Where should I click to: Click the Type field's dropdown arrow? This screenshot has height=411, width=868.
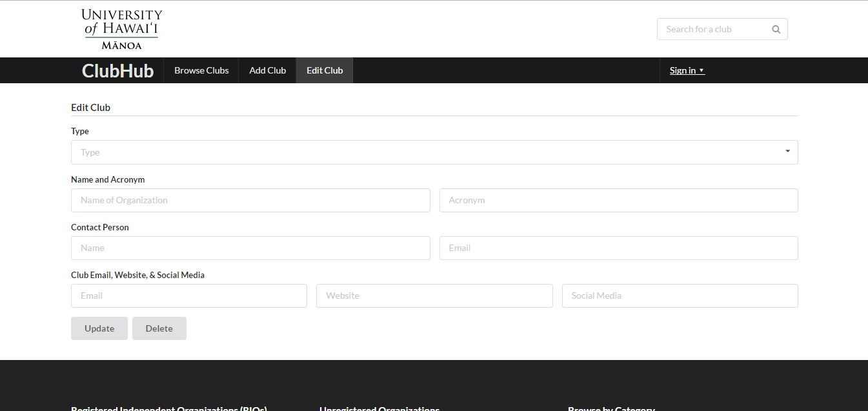coord(787,151)
